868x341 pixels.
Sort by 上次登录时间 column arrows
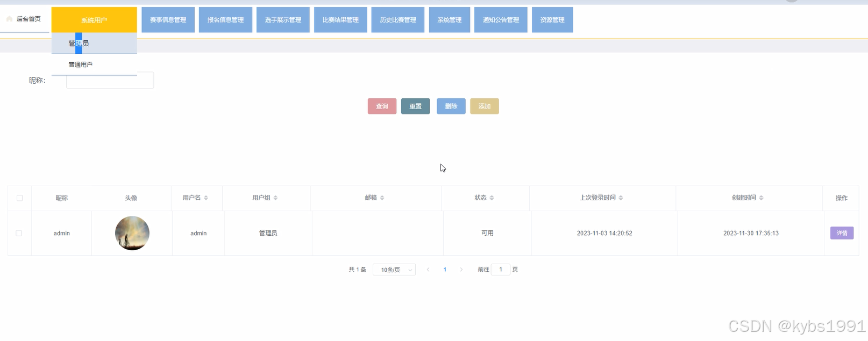pyautogui.click(x=621, y=198)
